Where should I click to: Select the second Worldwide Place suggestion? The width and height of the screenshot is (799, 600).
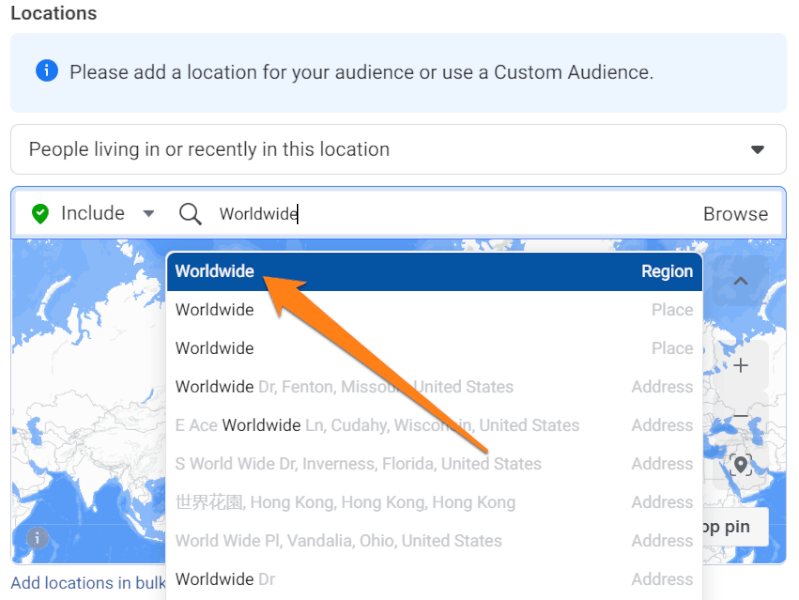click(x=433, y=348)
